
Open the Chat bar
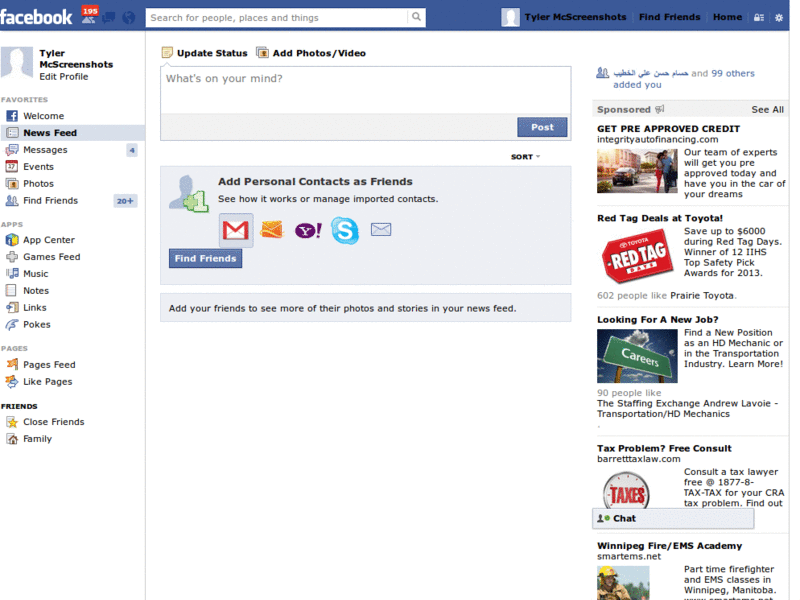pyautogui.click(x=673, y=518)
